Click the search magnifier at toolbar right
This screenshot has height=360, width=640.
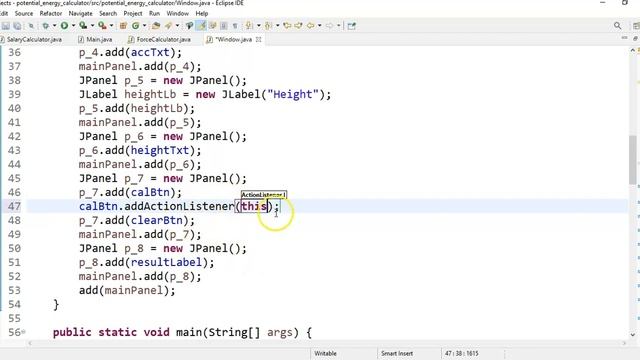[617, 26]
